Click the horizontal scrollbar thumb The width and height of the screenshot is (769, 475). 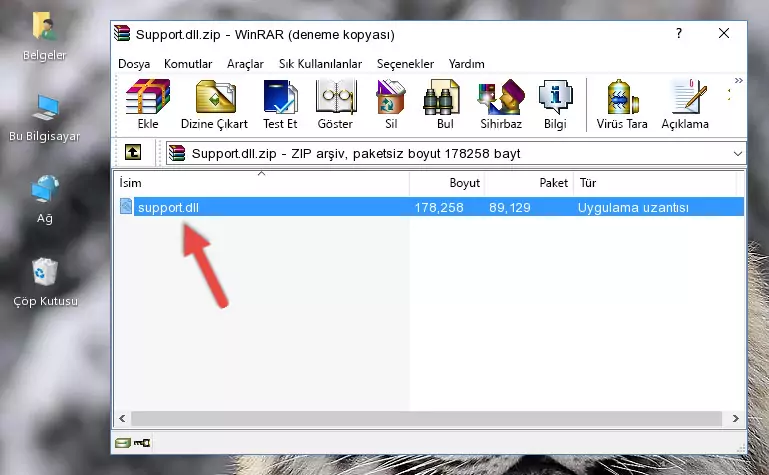click(426, 419)
